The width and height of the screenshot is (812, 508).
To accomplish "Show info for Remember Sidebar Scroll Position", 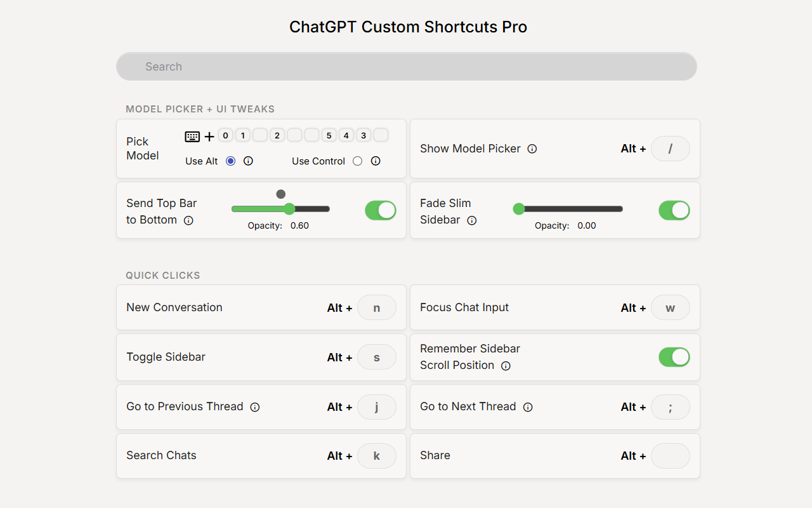I will [506, 366].
